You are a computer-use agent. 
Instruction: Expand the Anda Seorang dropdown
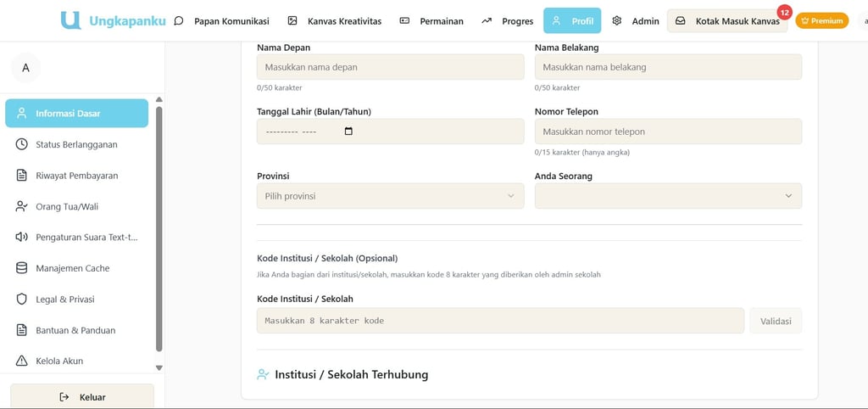[668, 196]
